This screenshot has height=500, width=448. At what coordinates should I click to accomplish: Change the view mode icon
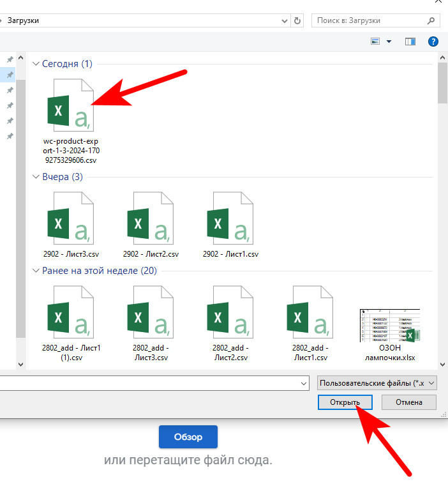tap(375, 42)
